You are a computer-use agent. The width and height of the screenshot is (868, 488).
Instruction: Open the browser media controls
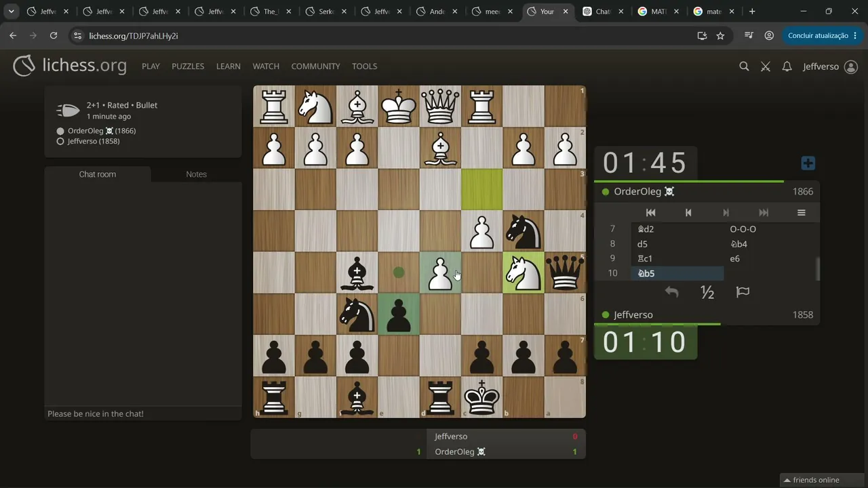749,36
